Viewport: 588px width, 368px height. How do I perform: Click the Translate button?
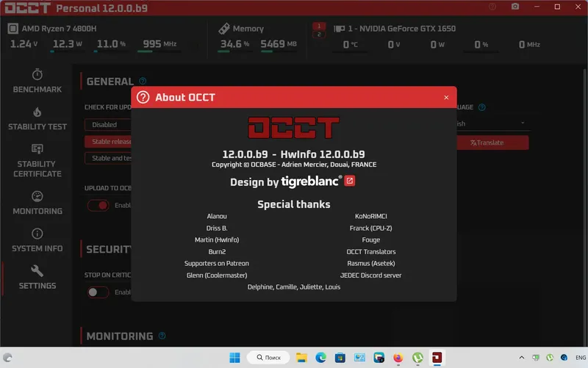tap(492, 142)
